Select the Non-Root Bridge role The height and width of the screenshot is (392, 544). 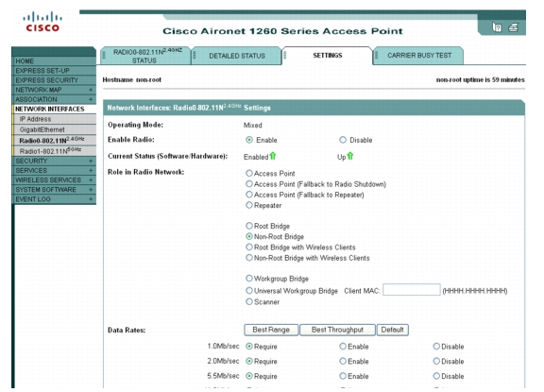(x=249, y=236)
